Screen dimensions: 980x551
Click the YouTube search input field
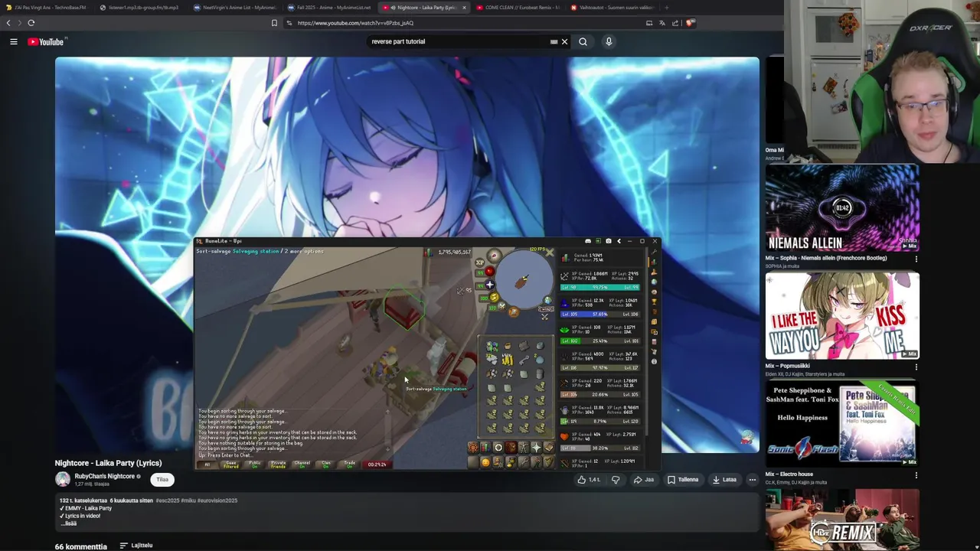(459, 41)
